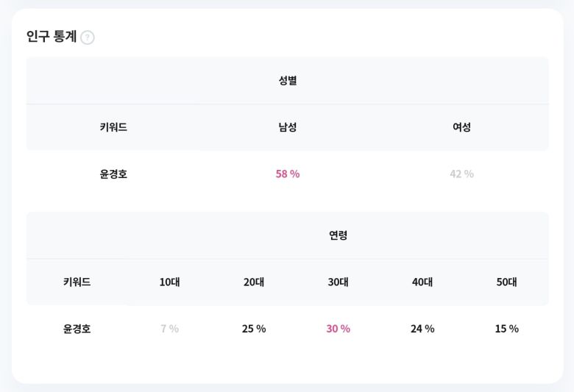Click the 7 % value under 10대
The height and width of the screenshot is (392, 574).
coord(169,329)
